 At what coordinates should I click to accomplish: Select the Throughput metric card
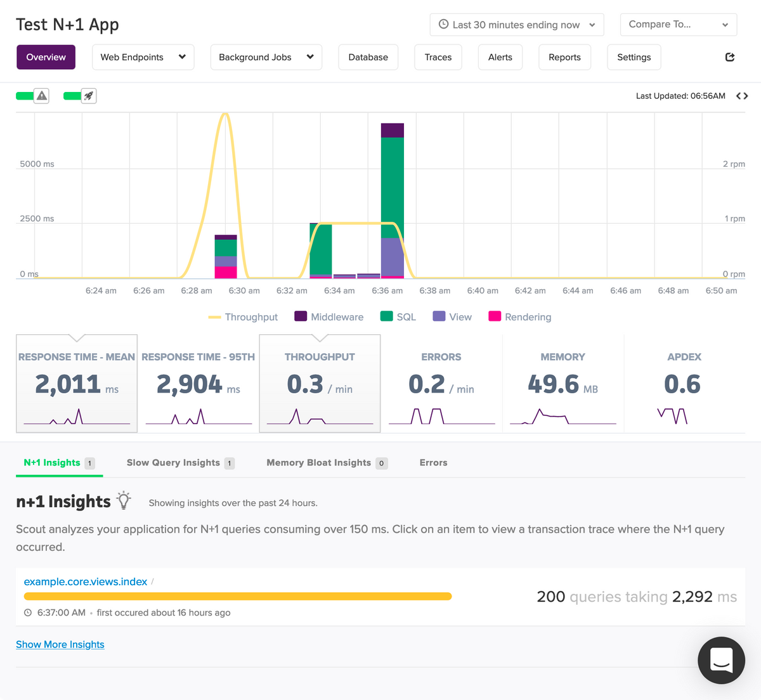(320, 384)
